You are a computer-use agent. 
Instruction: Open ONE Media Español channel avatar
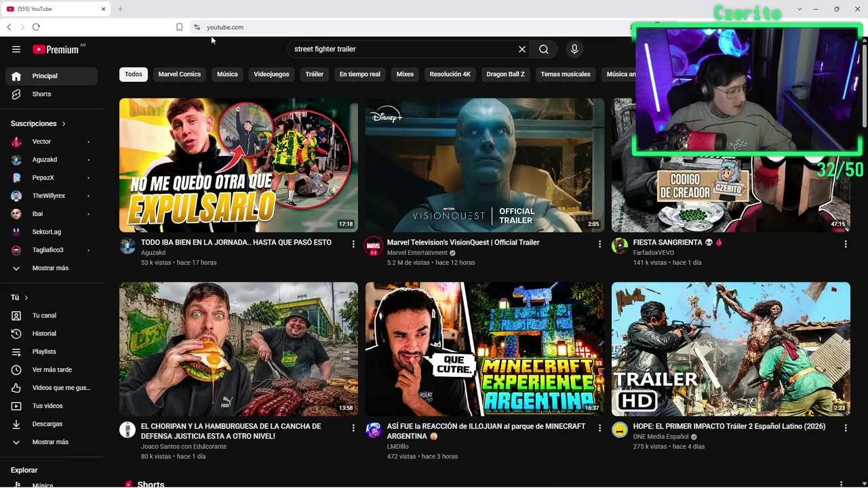tap(620, 430)
